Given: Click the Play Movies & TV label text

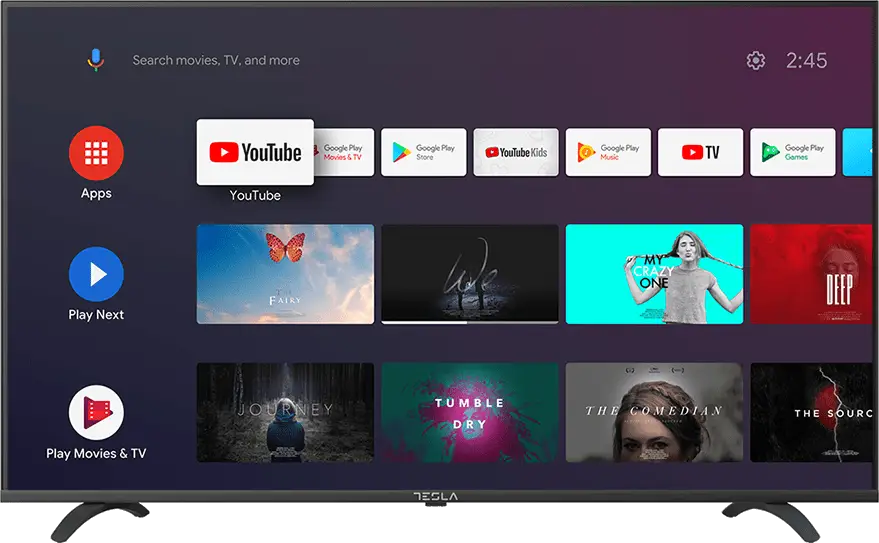Looking at the screenshot, I should [96, 453].
